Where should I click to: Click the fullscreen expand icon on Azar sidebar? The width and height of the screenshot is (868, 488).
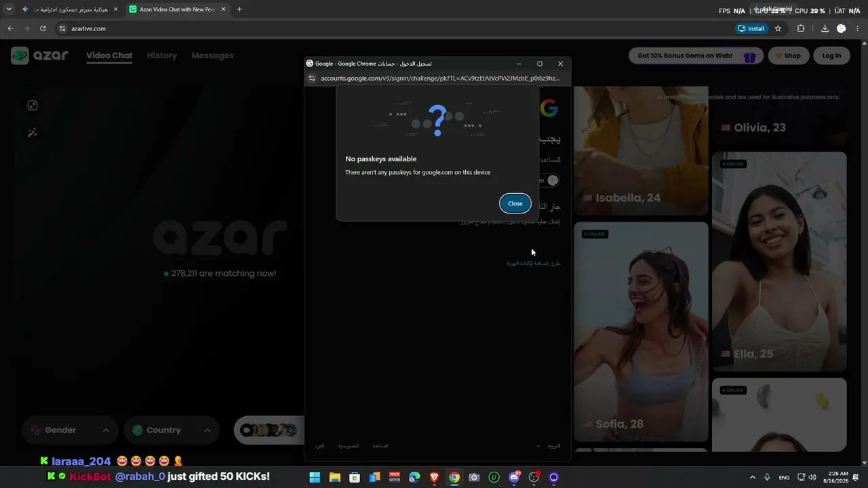tap(32, 105)
